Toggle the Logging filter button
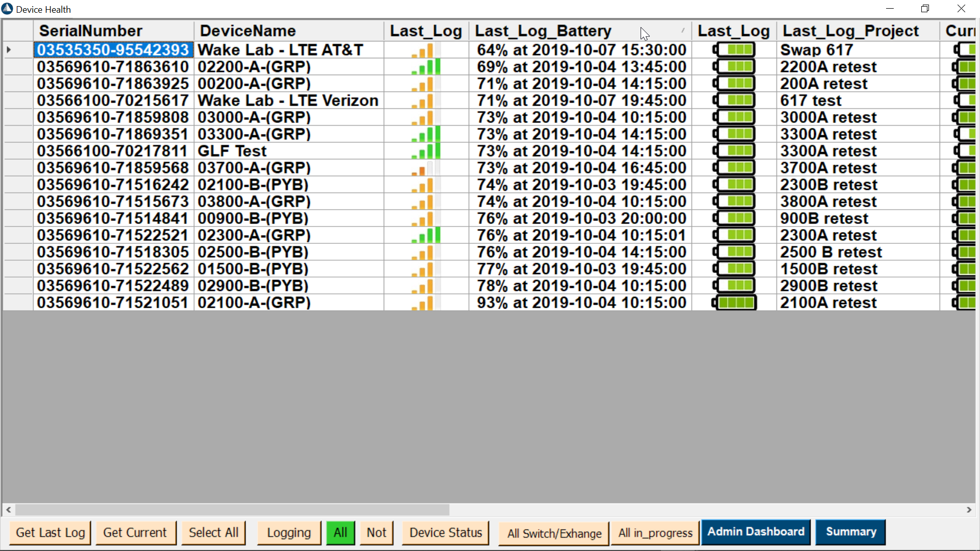The width and height of the screenshot is (980, 551). pos(289,533)
